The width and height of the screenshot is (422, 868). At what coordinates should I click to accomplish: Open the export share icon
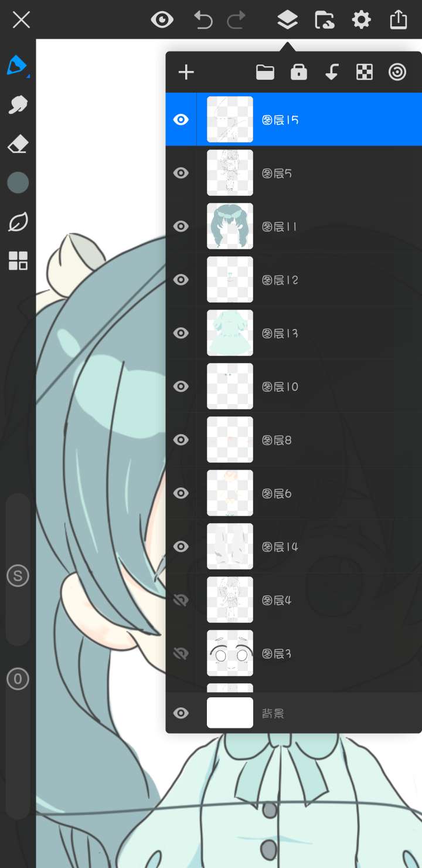pyautogui.click(x=398, y=19)
